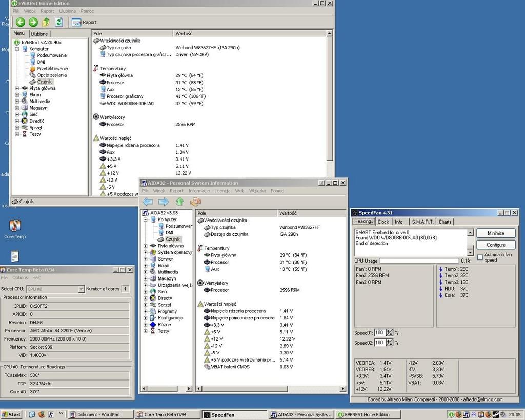The width and height of the screenshot is (525, 420).
Task: Expand Programy node in AIDA32 tree
Action: [145, 311]
